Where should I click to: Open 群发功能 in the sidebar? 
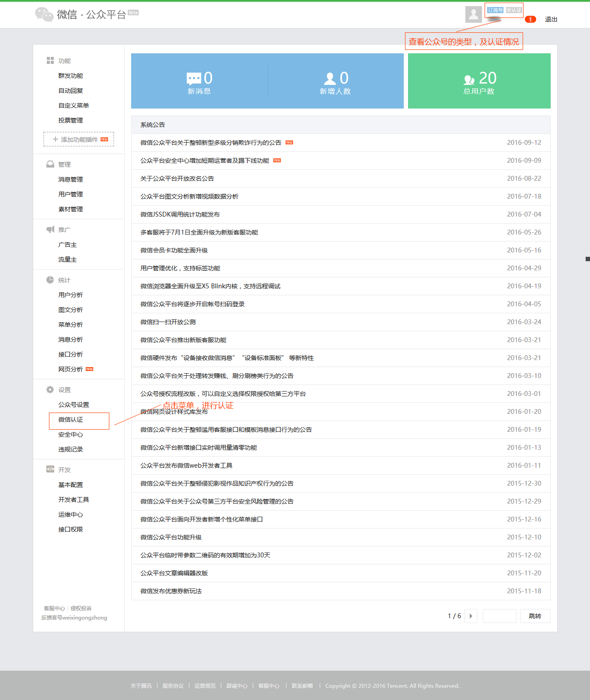pos(70,76)
